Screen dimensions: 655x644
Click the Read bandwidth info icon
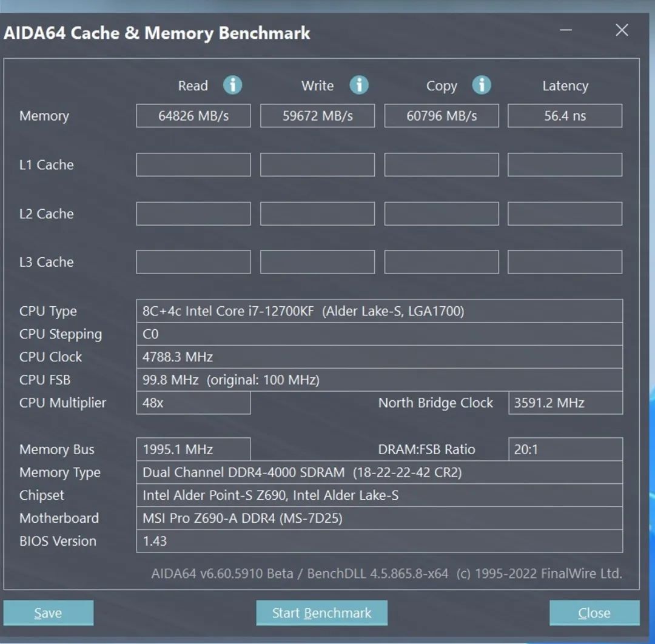coord(232,86)
